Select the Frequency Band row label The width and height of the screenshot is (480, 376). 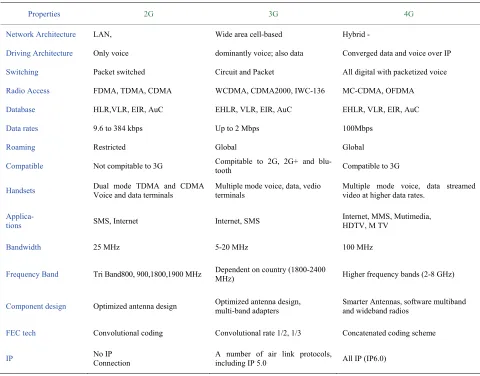click(x=32, y=274)
